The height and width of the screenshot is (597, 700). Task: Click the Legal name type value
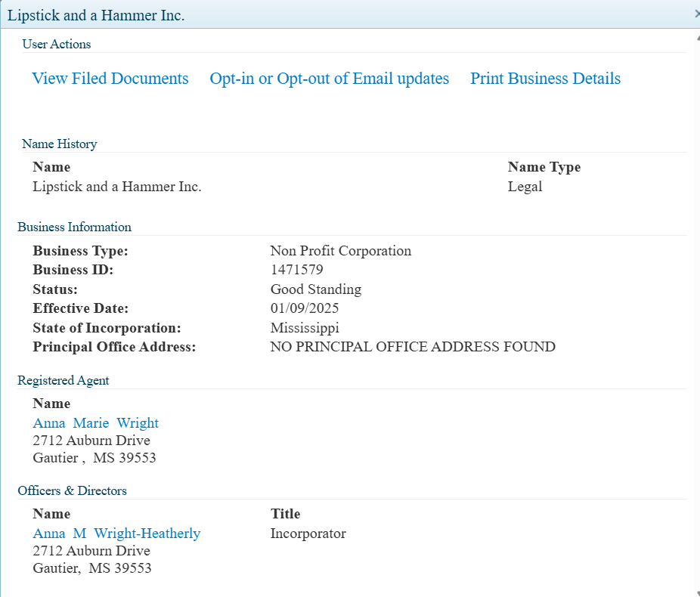click(x=525, y=187)
